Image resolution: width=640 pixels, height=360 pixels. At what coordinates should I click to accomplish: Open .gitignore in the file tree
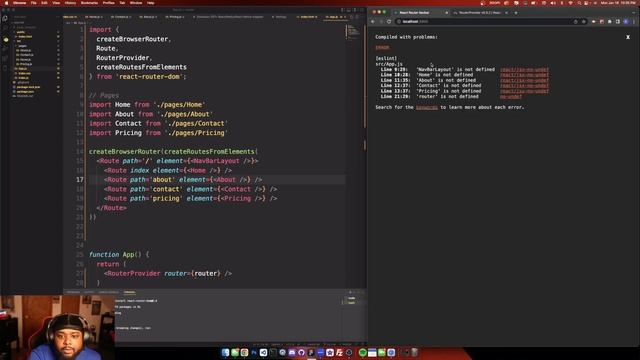[23, 82]
